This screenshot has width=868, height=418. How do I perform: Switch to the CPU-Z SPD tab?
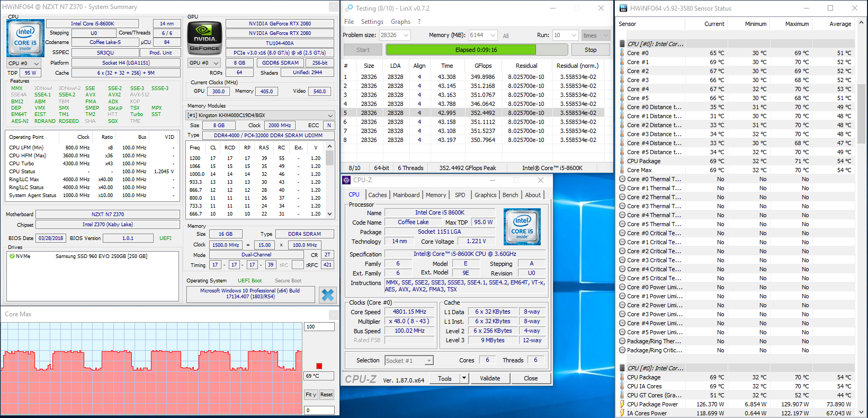click(x=460, y=195)
